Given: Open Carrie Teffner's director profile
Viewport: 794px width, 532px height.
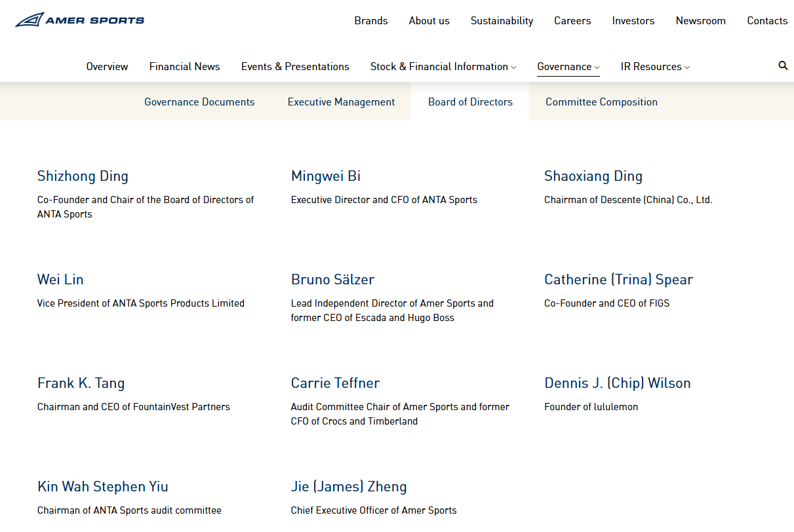Looking at the screenshot, I should click(335, 383).
